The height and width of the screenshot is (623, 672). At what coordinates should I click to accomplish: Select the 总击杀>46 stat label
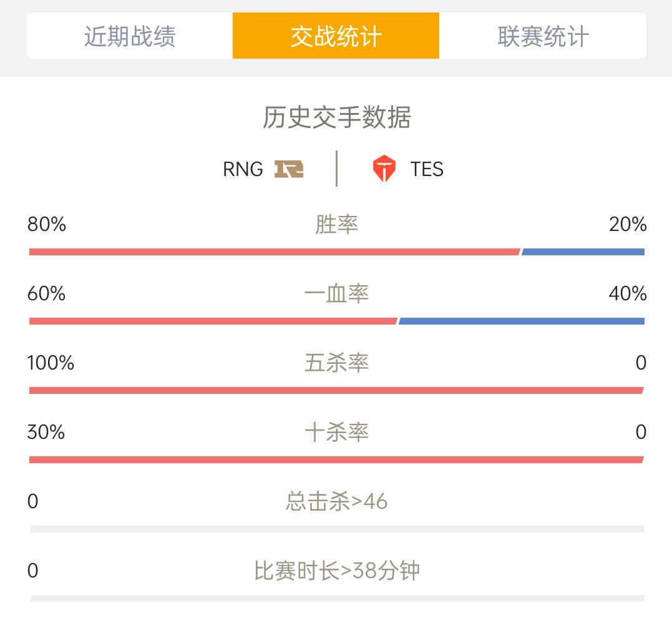(x=336, y=501)
